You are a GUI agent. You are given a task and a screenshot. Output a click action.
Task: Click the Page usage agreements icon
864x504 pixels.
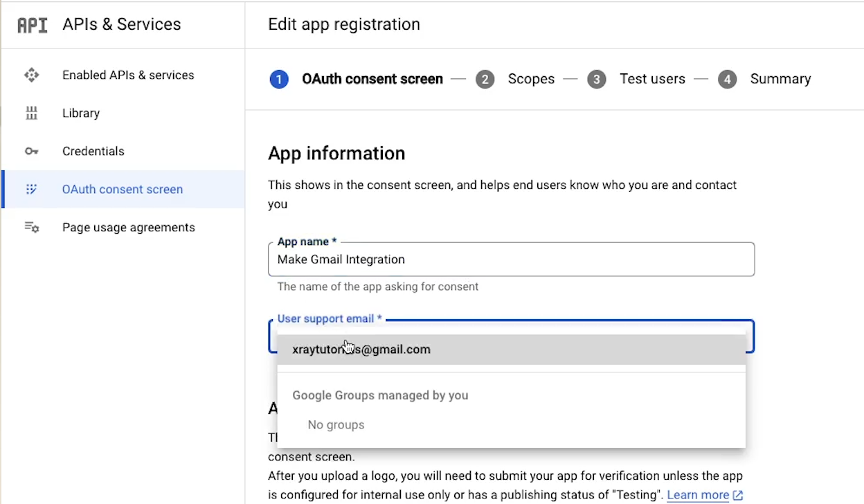(32, 227)
